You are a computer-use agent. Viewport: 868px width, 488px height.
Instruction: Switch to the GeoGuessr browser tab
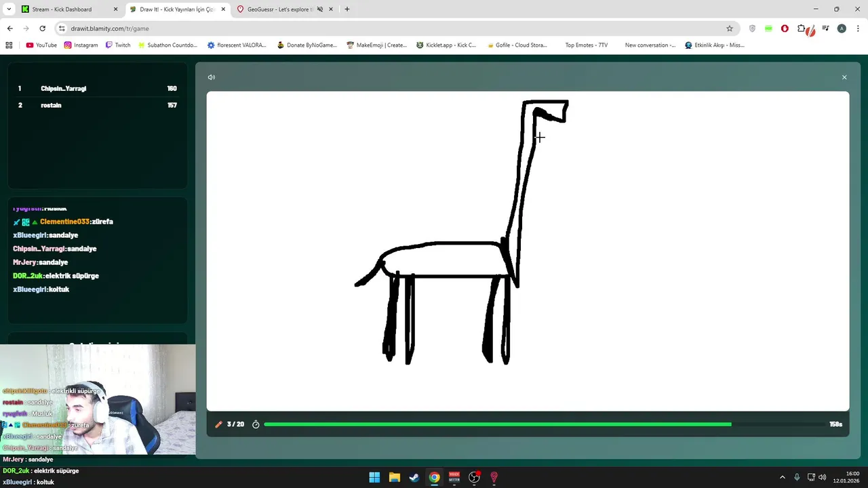[x=285, y=9]
